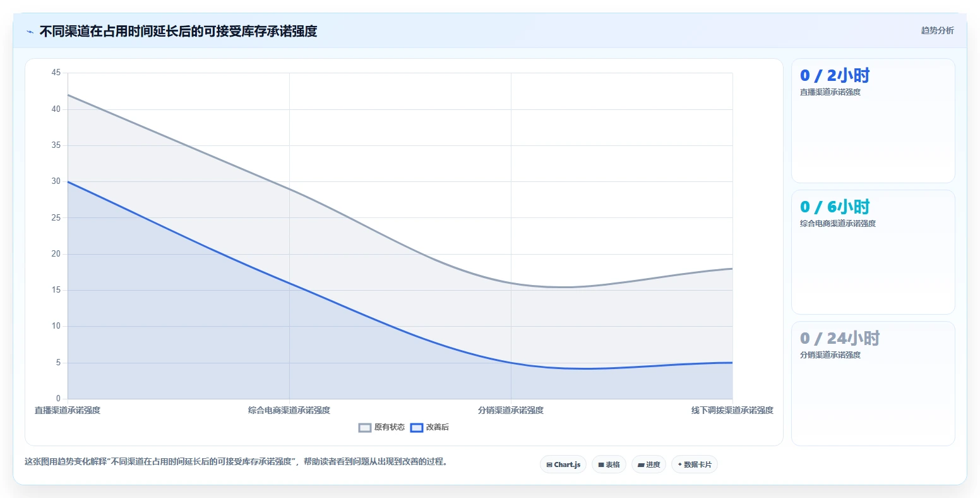Toggle the 原有状态 legend item
Viewport: 980px width, 498px height.
[x=382, y=427]
